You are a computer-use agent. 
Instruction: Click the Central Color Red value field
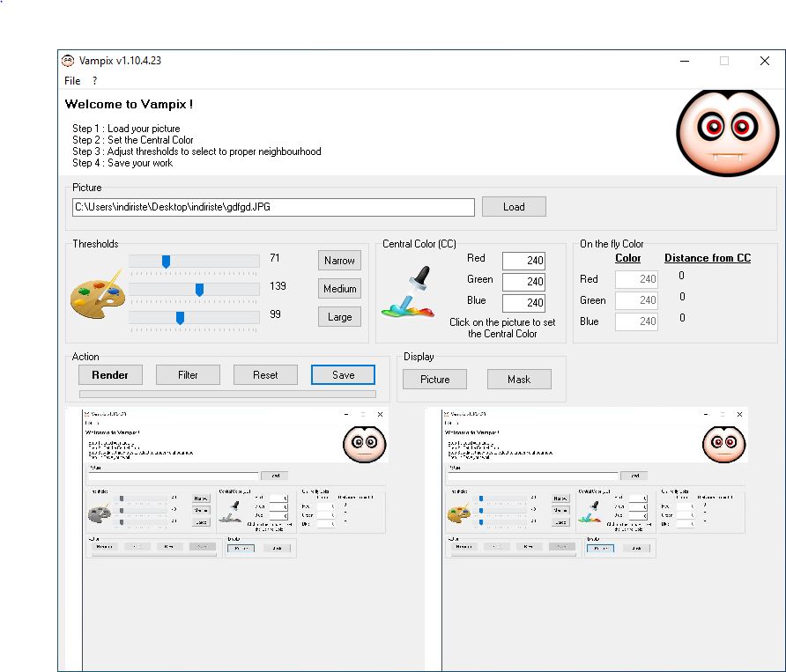[x=523, y=261]
